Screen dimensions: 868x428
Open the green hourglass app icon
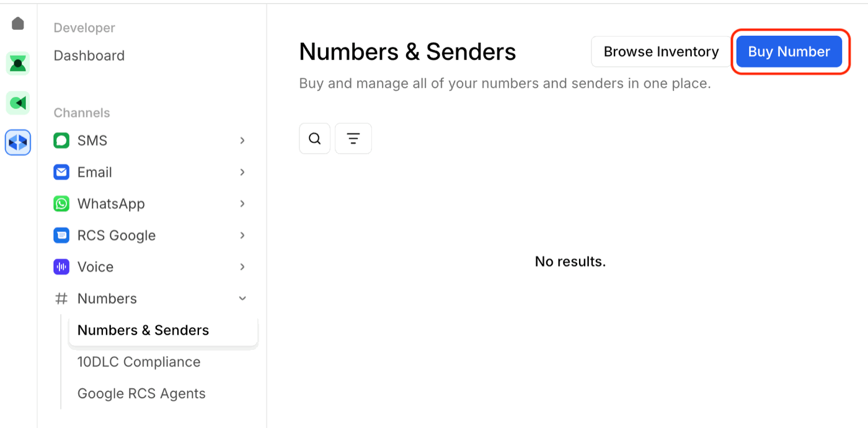18,63
